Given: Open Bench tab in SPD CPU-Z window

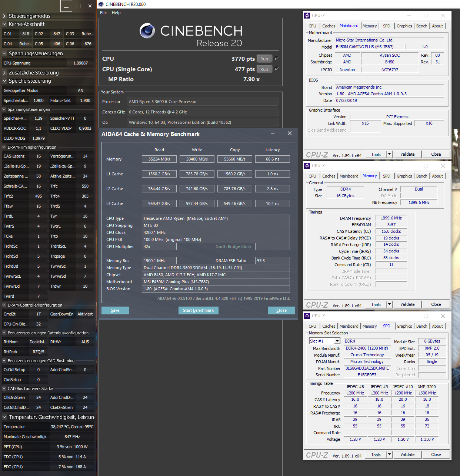Looking at the screenshot, I should (x=421, y=326).
